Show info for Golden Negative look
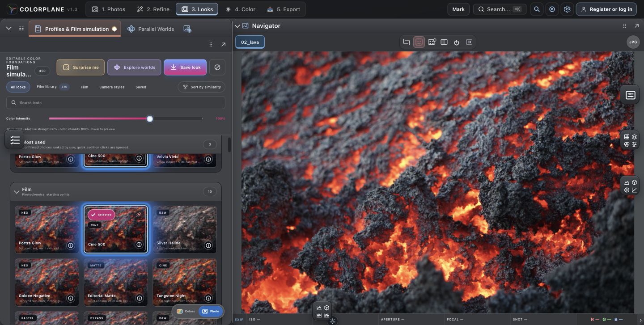This screenshot has height=325, width=644. coord(70,298)
